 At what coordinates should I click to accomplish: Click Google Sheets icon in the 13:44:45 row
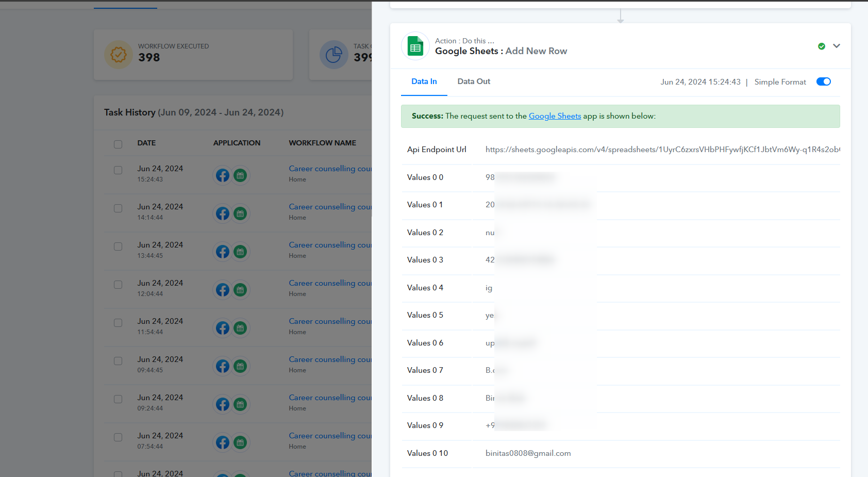pos(240,252)
